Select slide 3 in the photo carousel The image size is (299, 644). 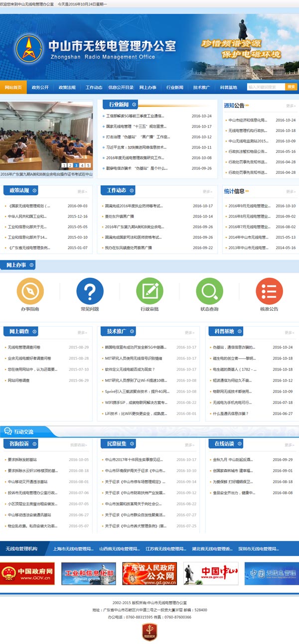click(76, 165)
